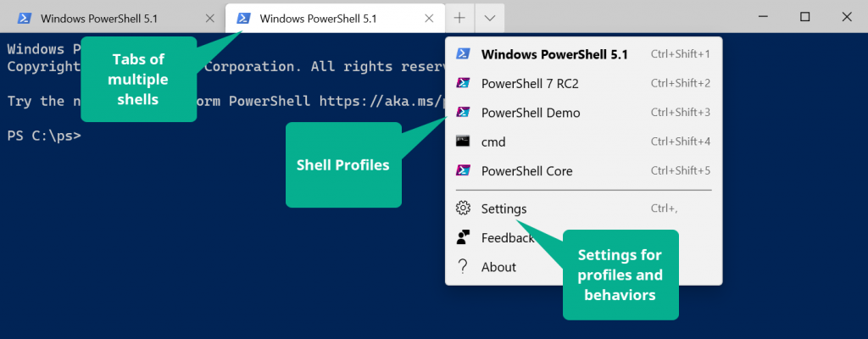Open the https://aka.ms link in the terminal
This screenshot has height=339, width=868.
[x=381, y=101]
